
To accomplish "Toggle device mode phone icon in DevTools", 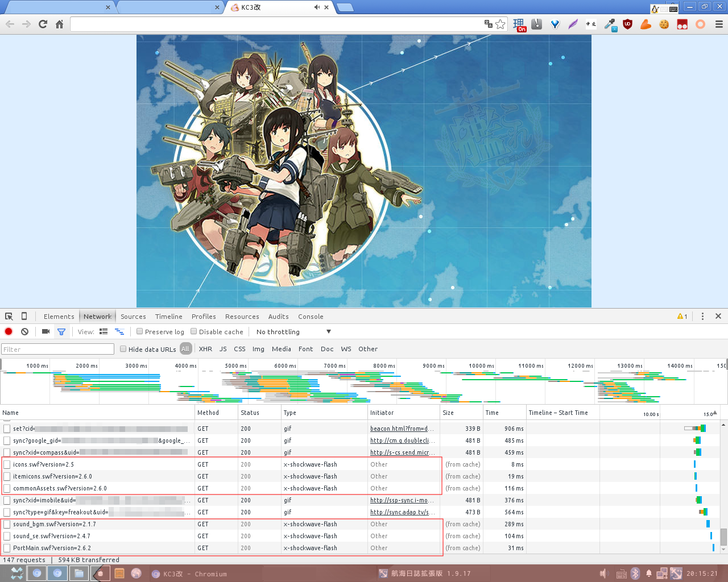I will pyautogui.click(x=24, y=316).
